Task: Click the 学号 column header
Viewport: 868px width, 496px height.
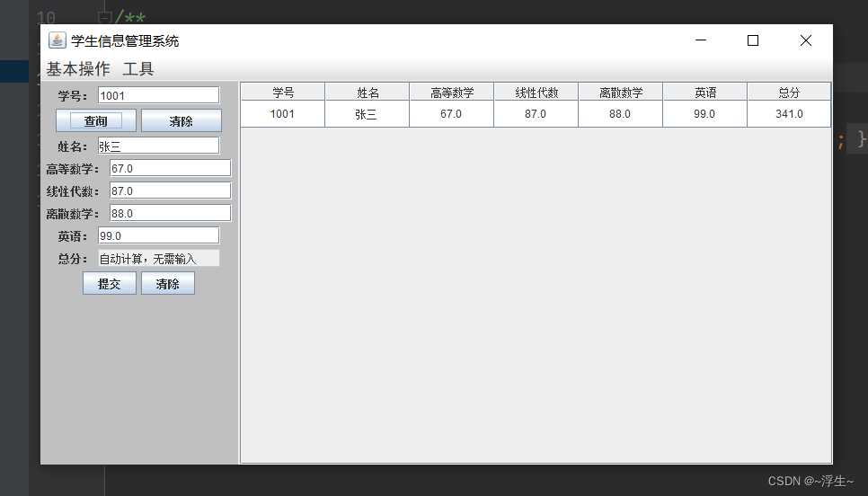Action: pos(283,92)
